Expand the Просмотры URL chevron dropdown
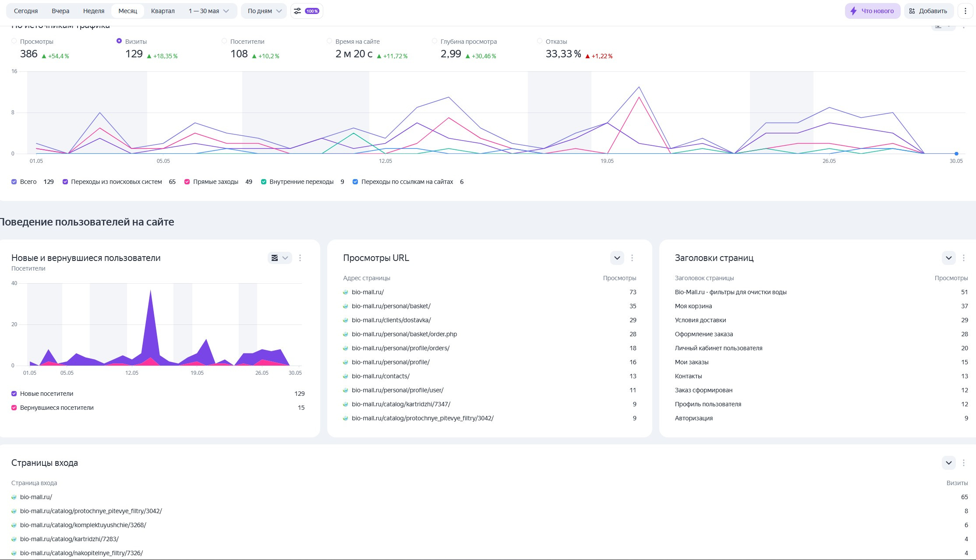This screenshot has width=976, height=560. [x=617, y=258]
